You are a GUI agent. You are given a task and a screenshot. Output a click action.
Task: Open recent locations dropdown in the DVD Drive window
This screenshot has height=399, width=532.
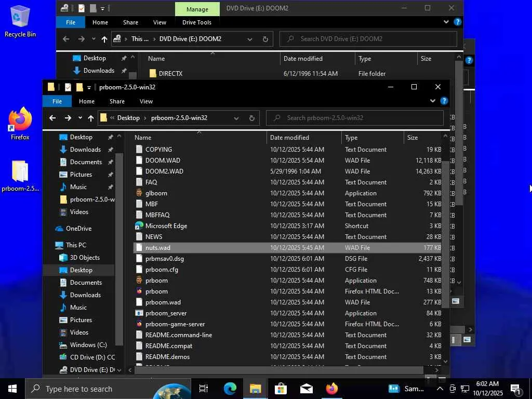[94, 39]
